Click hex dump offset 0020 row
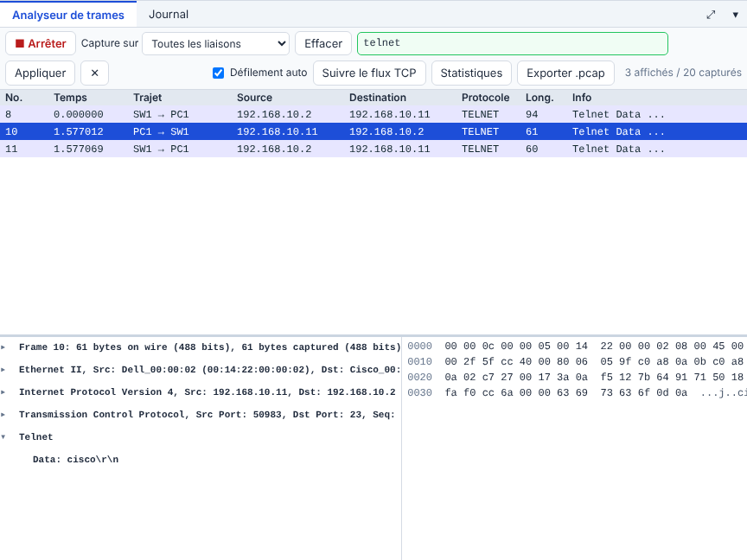747x560 pixels. tap(575, 377)
